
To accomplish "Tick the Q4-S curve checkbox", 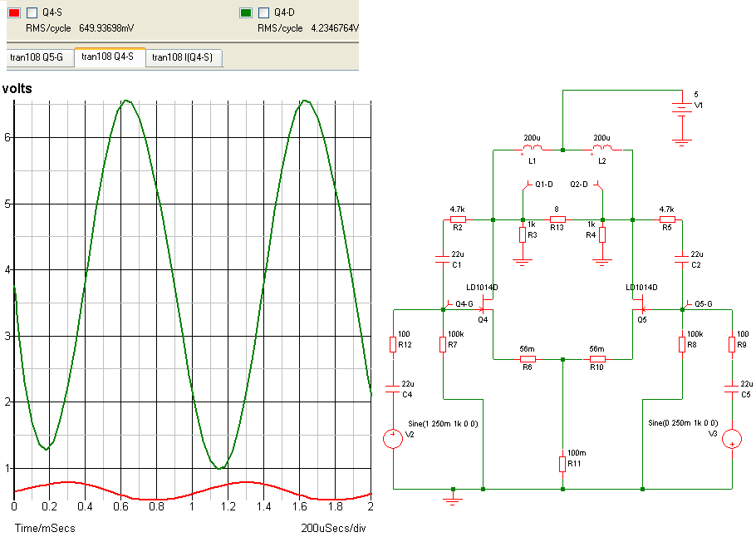I will pos(32,12).
